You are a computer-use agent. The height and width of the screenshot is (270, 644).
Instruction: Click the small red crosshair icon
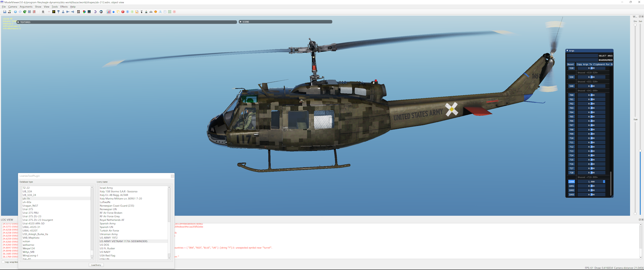(49, 12)
